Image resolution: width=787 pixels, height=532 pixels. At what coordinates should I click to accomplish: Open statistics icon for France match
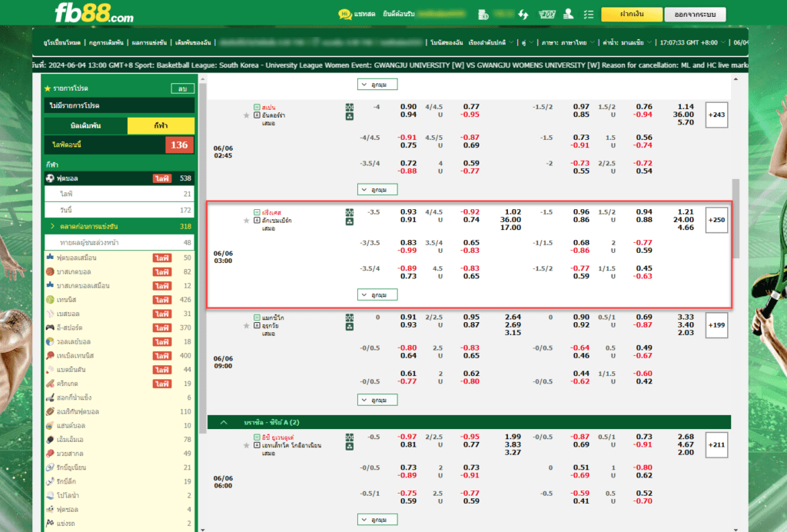click(x=350, y=221)
